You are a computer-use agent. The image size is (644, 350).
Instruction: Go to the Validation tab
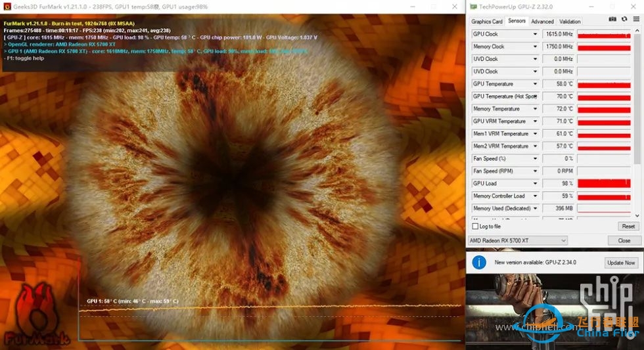pos(570,21)
